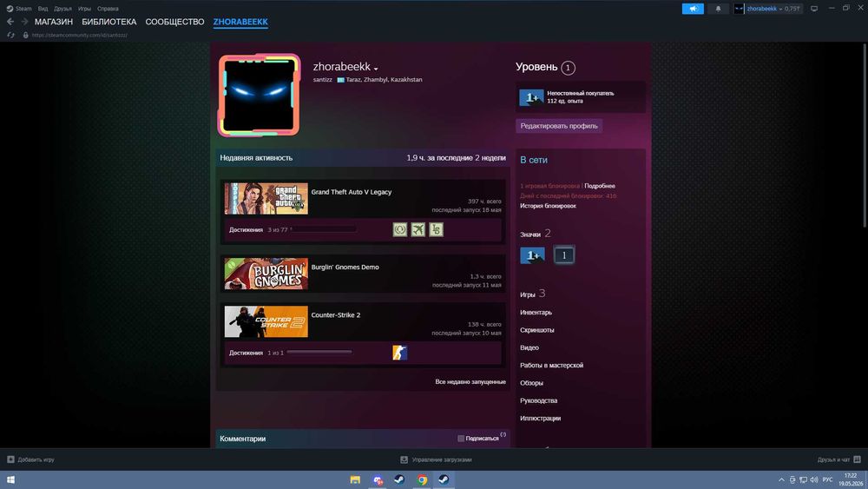Click the 1+ badge under Значки
868x489 pixels.
point(532,254)
